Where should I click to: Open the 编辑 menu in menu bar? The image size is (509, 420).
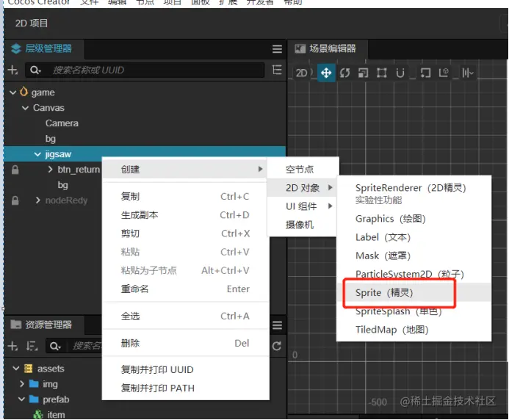[x=117, y=3]
